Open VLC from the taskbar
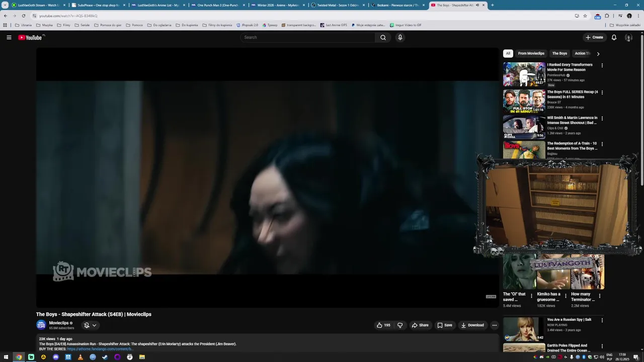The height and width of the screenshot is (362, 644). (x=80, y=357)
